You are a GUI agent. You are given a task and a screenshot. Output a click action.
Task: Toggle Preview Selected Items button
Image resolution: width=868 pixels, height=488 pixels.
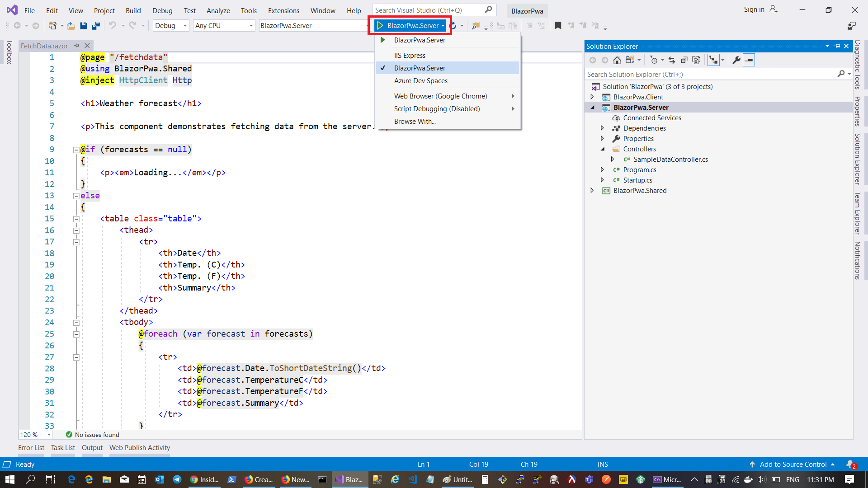(x=749, y=60)
